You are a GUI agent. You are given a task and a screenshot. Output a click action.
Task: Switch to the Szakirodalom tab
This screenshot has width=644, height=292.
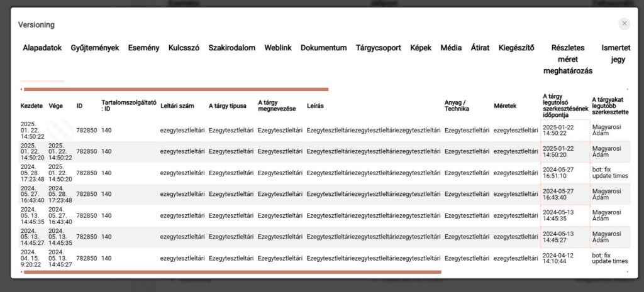[x=231, y=48]
